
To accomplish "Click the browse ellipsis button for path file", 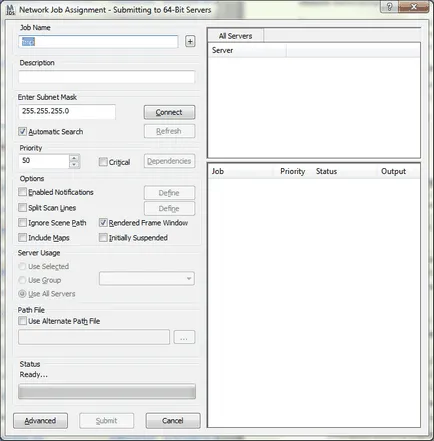I will coord(184,337).
